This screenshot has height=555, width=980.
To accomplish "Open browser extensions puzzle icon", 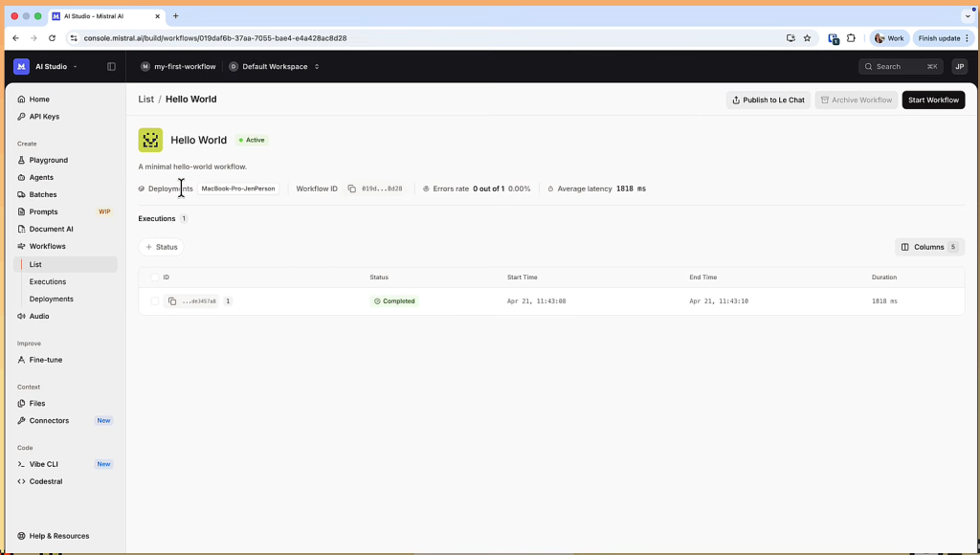I will (x=851, y=38).
